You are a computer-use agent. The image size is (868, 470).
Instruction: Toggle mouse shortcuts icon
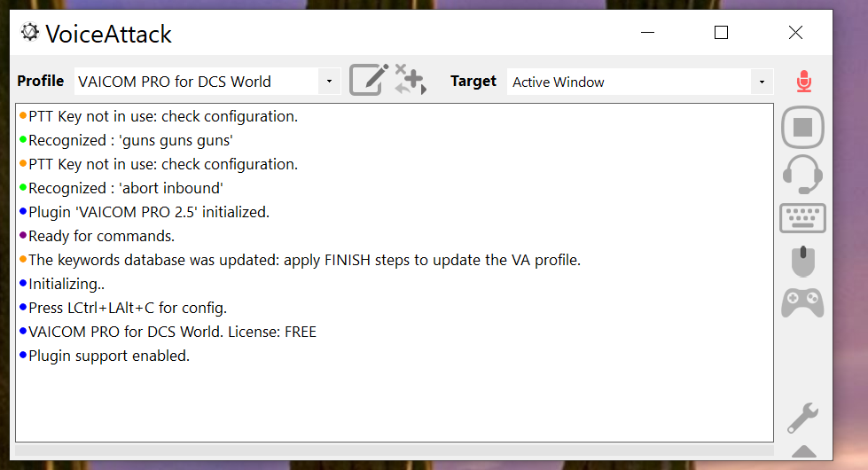click(x=802, y=261)
